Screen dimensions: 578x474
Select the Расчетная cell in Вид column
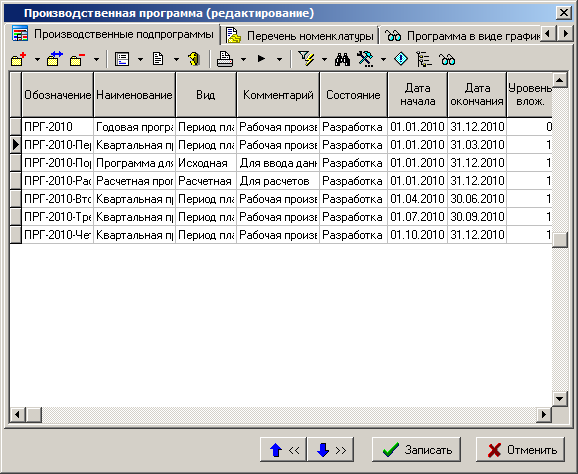[206, 181]
